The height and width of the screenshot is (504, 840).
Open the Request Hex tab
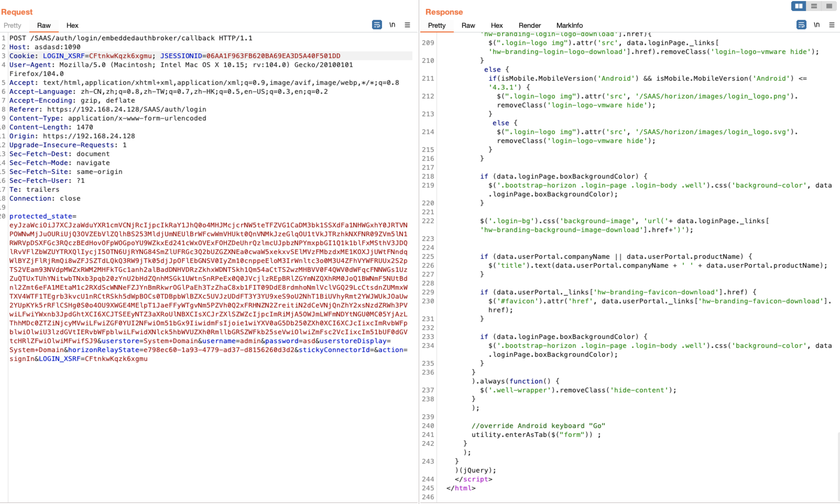(x=72, y=25)
